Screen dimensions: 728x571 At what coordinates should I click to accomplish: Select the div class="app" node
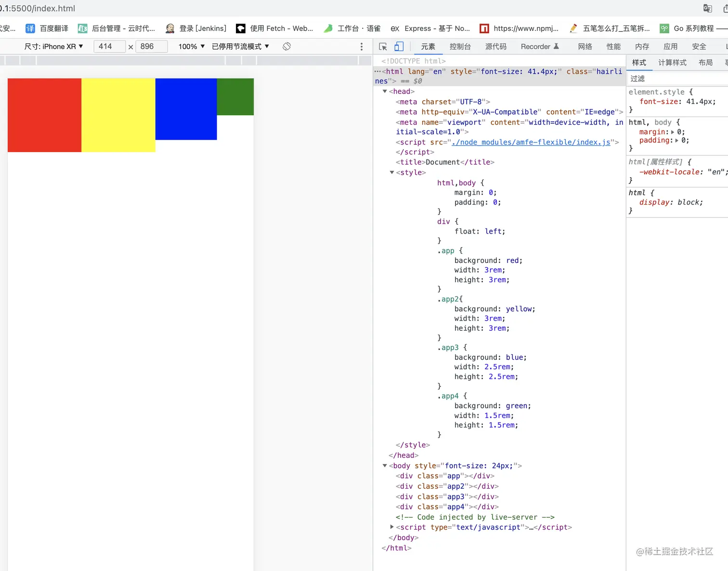point(445,476)
